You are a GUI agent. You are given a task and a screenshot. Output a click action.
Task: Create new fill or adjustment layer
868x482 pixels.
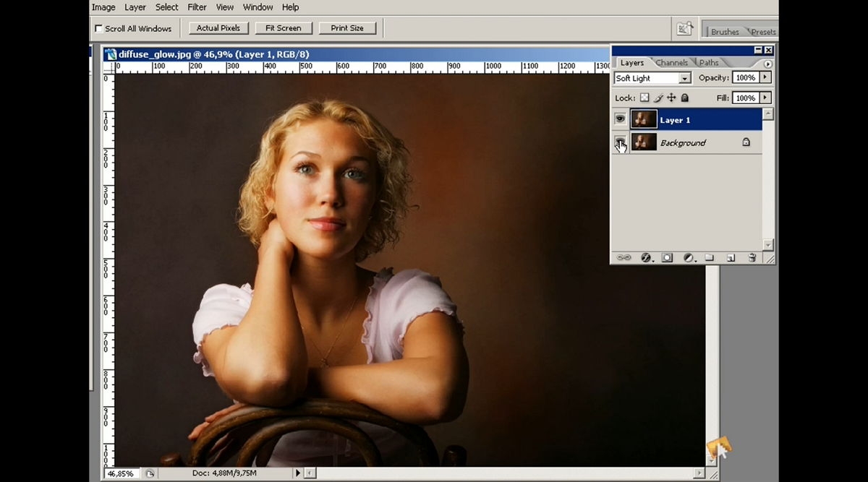tap(689, 257)
